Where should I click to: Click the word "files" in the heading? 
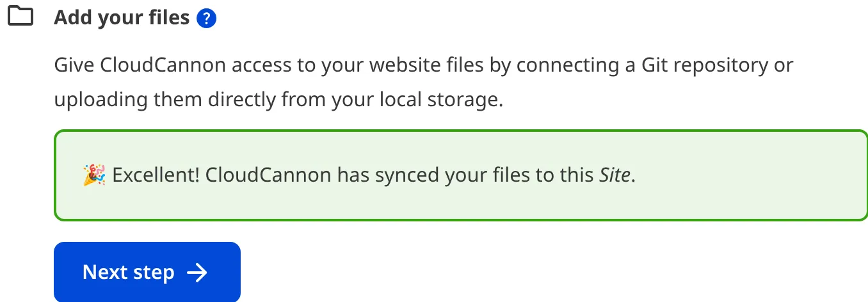168,18
